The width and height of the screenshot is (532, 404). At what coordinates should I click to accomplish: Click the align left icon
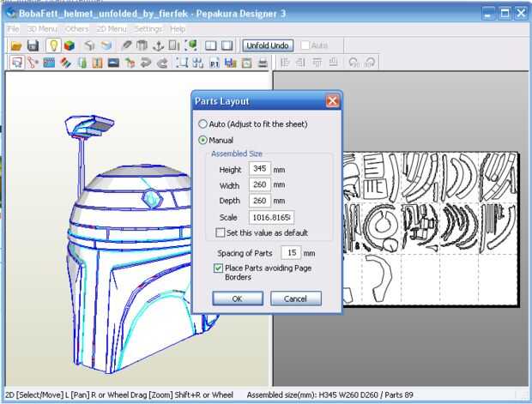click(285, 63)
